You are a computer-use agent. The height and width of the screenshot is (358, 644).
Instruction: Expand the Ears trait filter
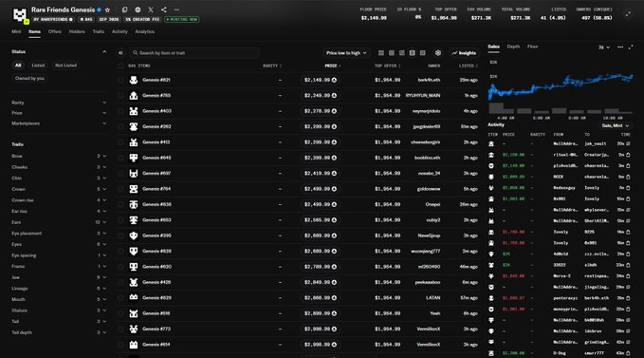59,222
